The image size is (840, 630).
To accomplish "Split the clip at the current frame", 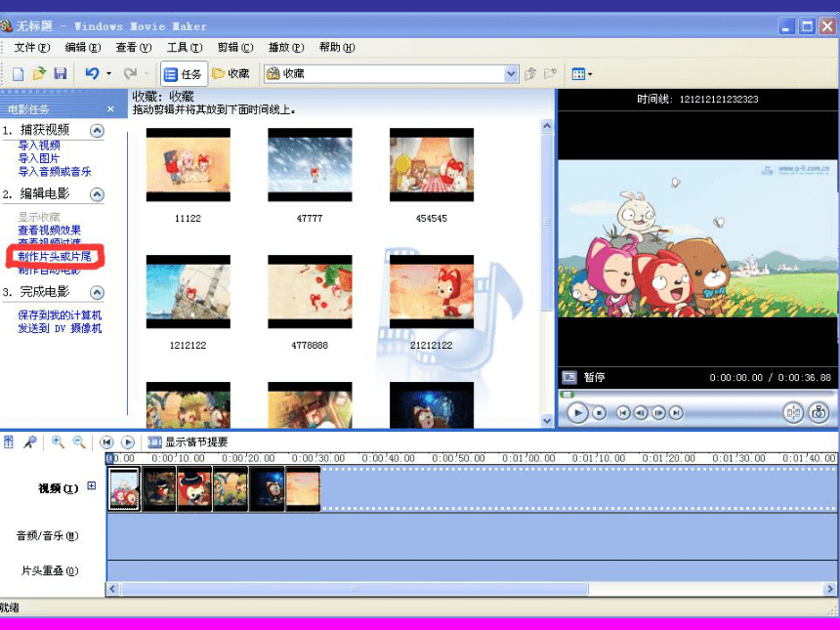I will click(793, 413).
